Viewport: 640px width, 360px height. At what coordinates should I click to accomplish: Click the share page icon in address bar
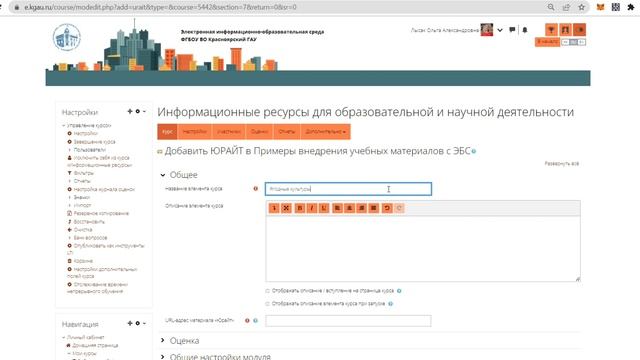pyautogui.click(x=566, y=7)
